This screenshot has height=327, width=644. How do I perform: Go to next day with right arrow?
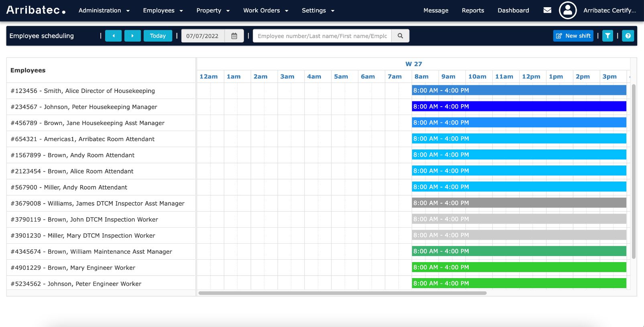(132, 36)
